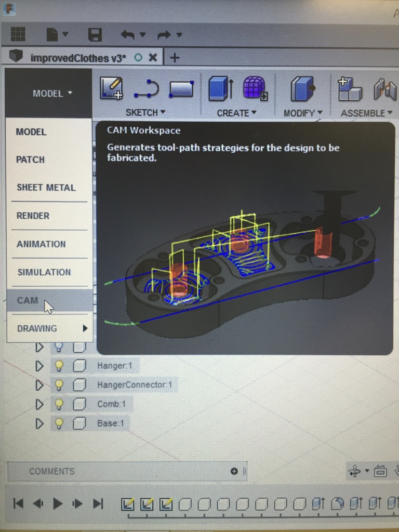Open the undo history dropdown arrow
This screenshot has height=532, width=399.
(143, 34)
